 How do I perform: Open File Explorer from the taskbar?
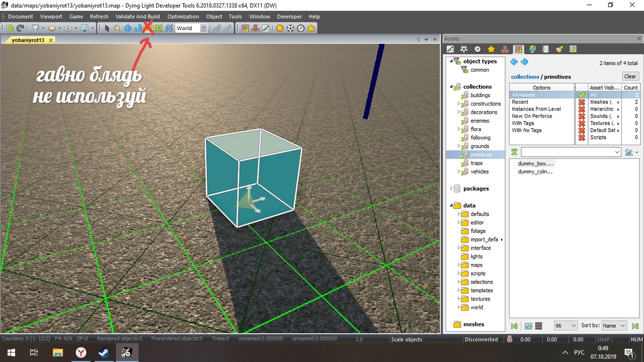[x=57, y=352]
